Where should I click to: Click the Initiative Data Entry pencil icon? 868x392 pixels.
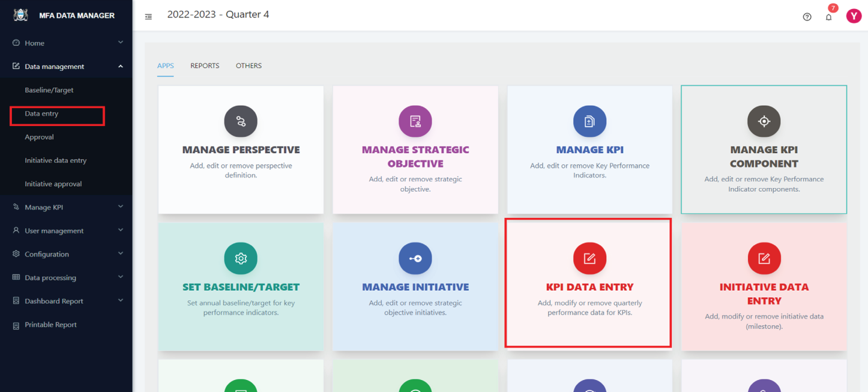(x=764, y=258)
